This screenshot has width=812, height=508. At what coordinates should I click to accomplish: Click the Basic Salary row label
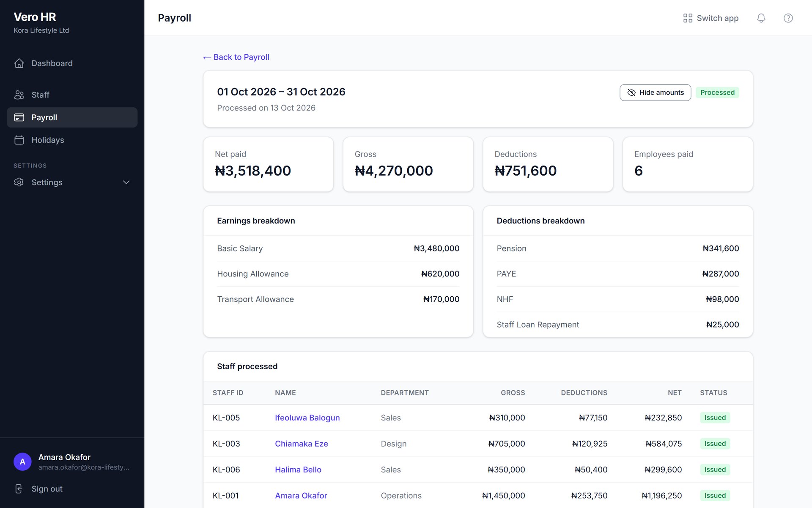coord(240,248)
